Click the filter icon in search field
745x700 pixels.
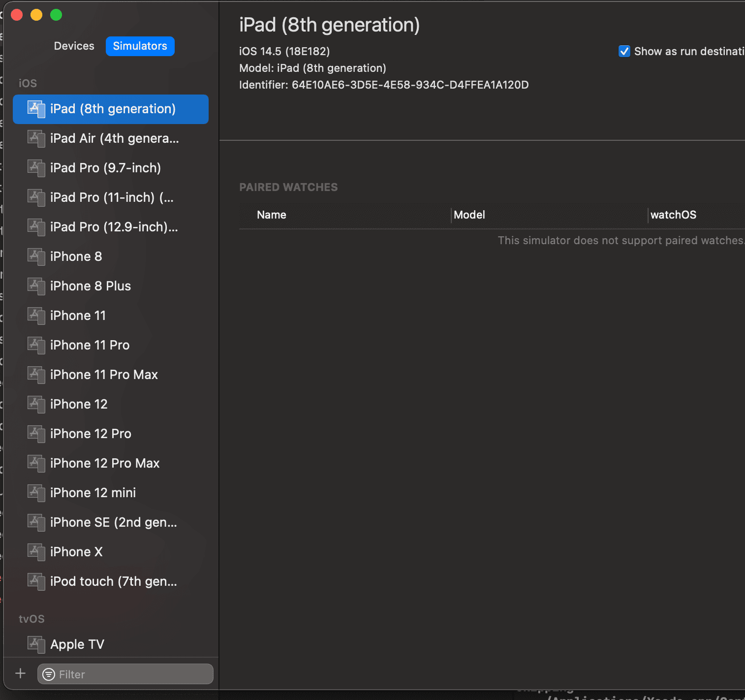[x=49, y=674]
